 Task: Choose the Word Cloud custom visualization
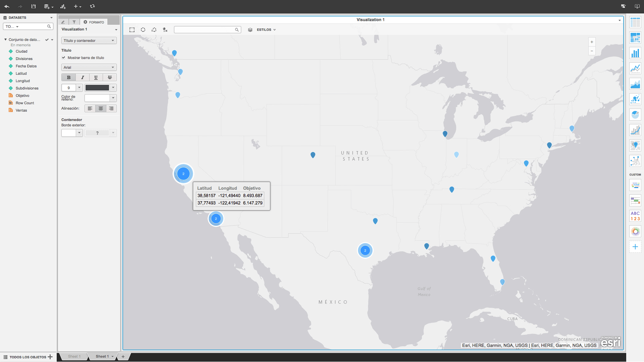pos(635,185)
